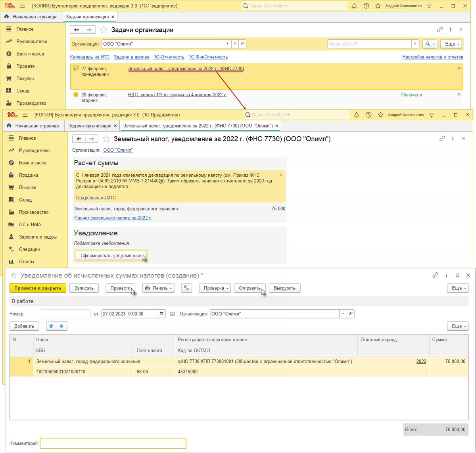Click the Записать button

84,288
